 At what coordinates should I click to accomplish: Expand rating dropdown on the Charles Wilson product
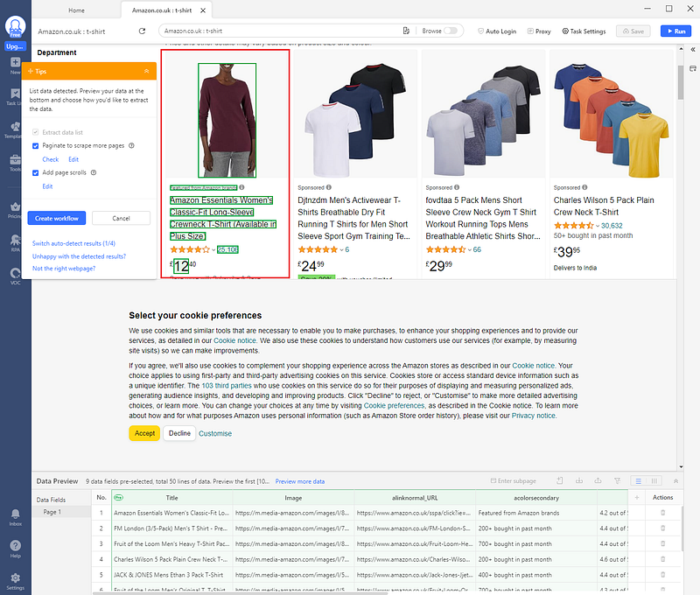point(598,226)
